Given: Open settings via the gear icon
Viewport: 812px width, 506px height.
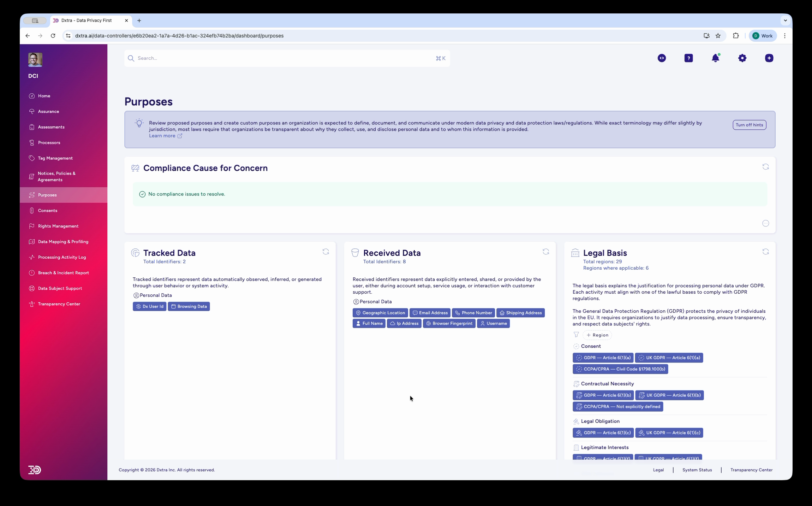Looking at the screenshot, I should (x=742, y=58).
